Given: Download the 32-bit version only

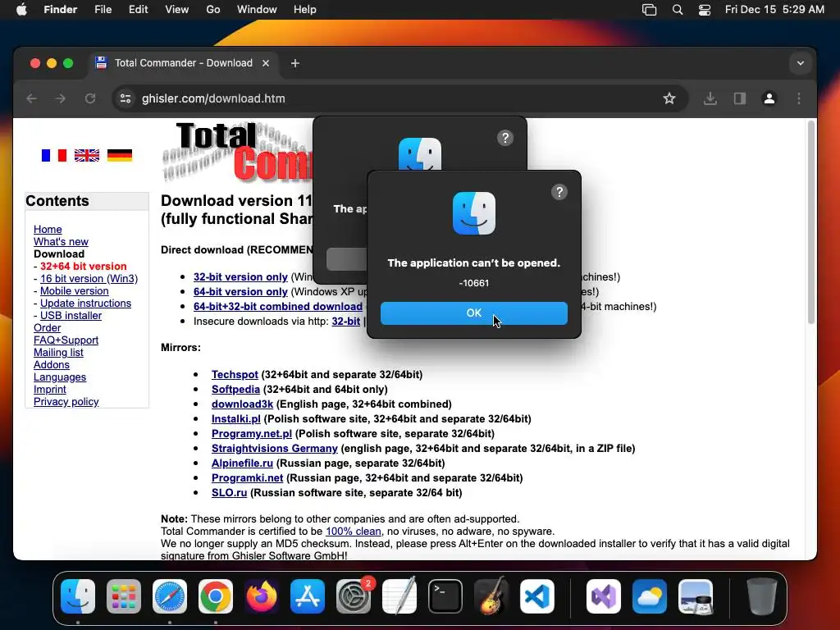Looking at the screenshot, I should [240, 277].
